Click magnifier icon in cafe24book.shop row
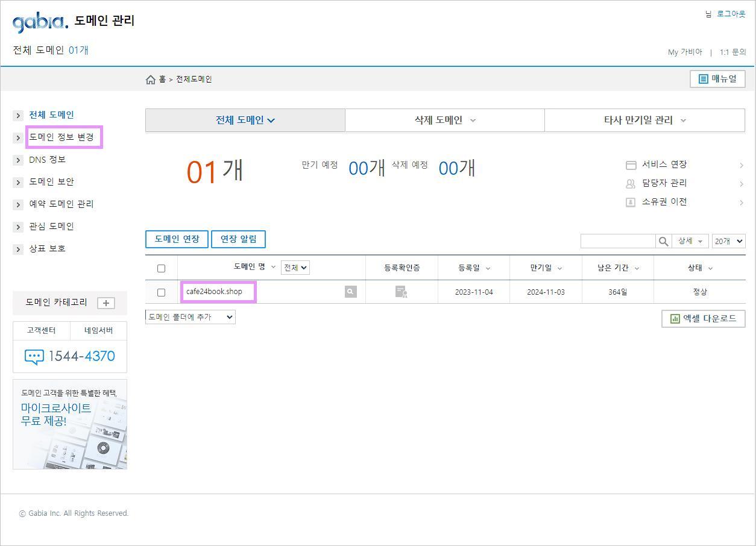The image size is (756, 546). click(350, 292)
